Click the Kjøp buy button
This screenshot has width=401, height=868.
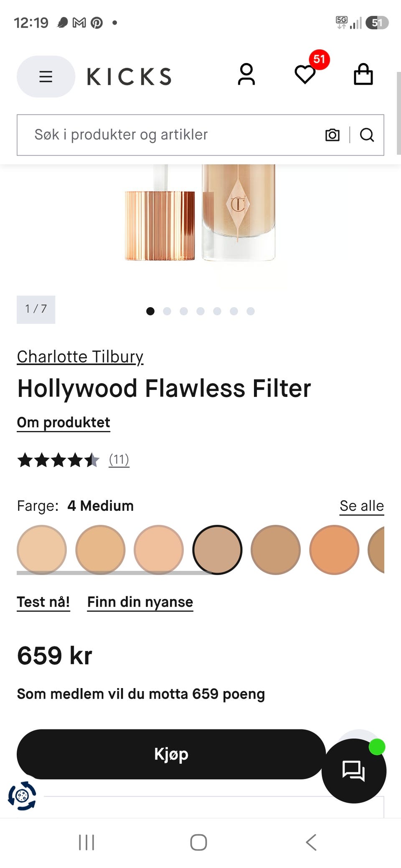coord(171,754)
